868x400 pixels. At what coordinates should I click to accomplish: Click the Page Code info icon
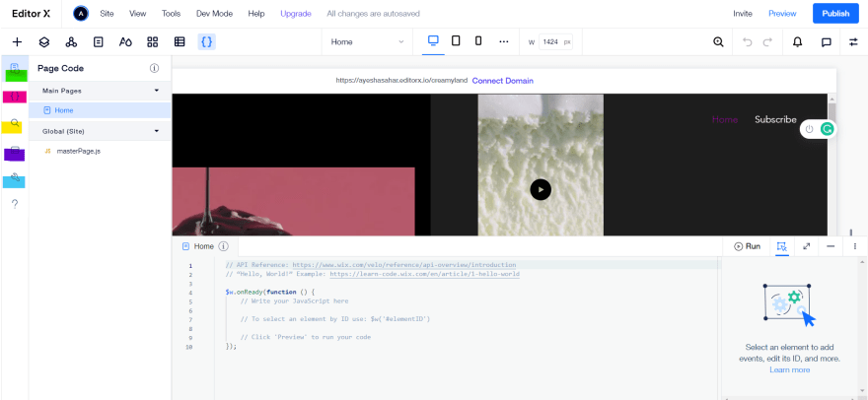[x=155, y=69]
